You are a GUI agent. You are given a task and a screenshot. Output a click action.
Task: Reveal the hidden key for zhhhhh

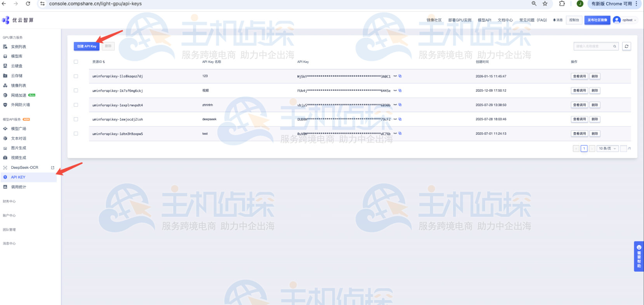point(395,105)
